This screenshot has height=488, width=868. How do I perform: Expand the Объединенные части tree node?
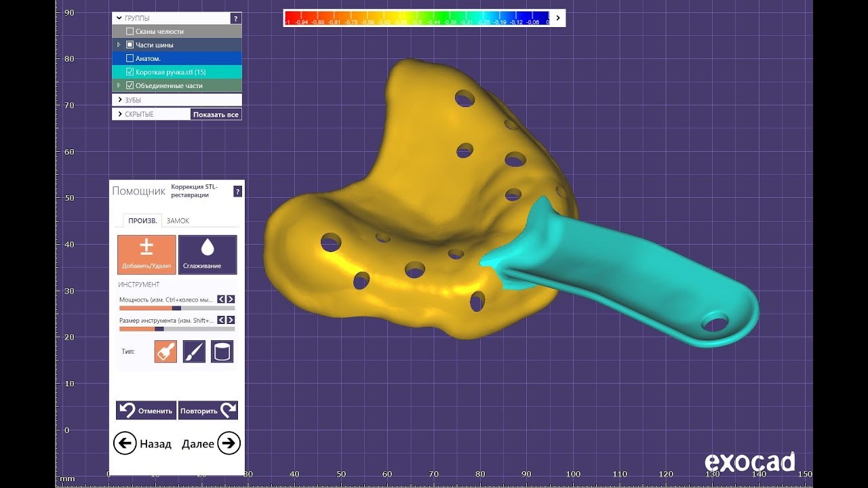[x=119, y=85]
